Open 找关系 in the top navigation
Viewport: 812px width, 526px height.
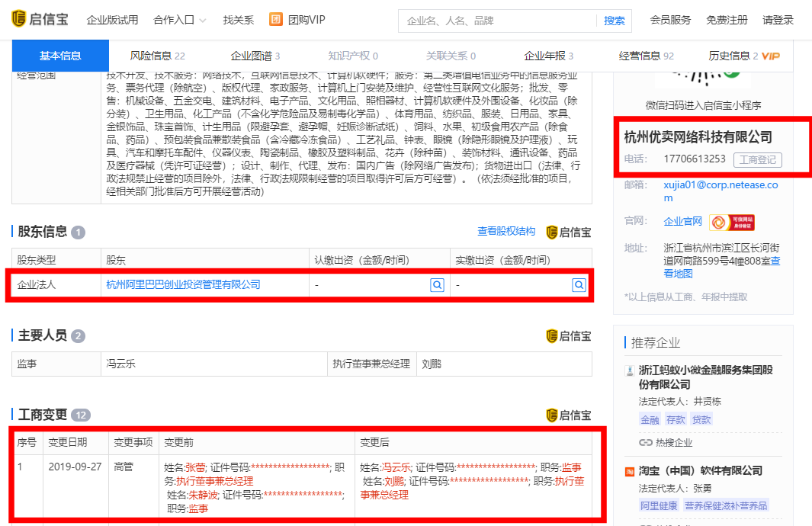(238, 20)
